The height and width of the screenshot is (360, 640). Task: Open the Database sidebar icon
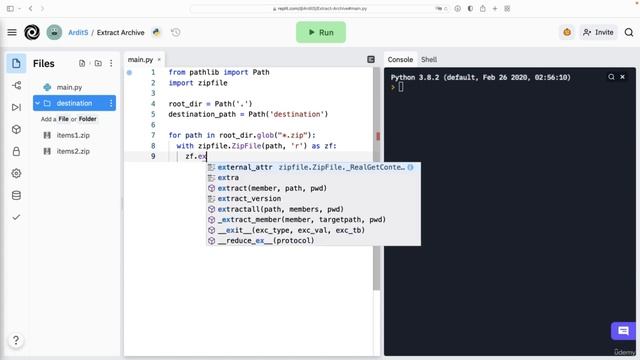16,196
